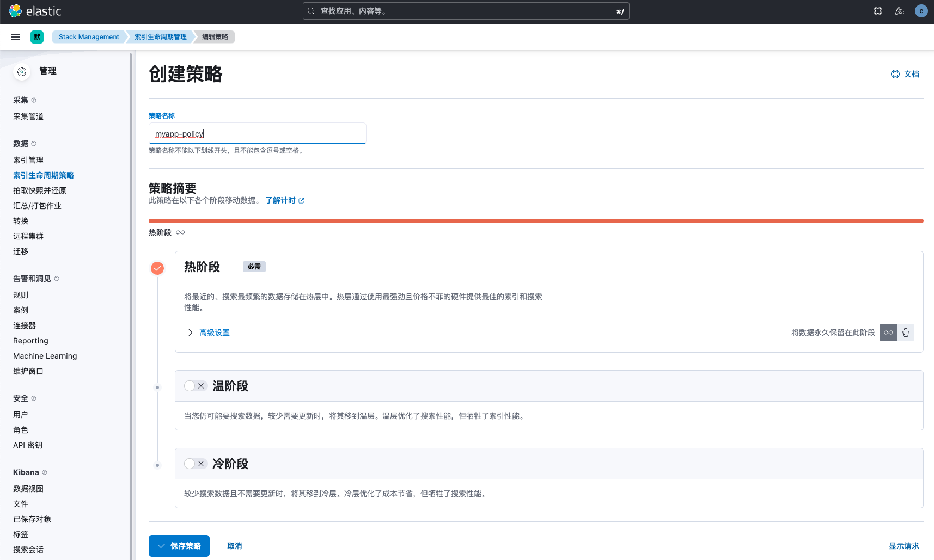Image resolution: width=934 pixels, height=560 pixels.
Task: Click the trash icon in hot phase
Action: click(x=906, y=333)
